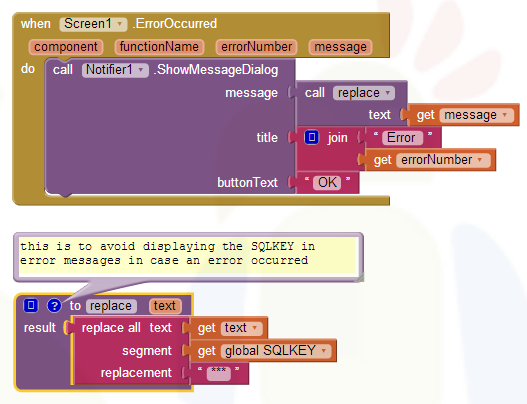The height and width of the screenshot is (404, 527).
Task: Grab the comment bubble resize corner handle
Action: pyautogui.click(x=360, y=278)
